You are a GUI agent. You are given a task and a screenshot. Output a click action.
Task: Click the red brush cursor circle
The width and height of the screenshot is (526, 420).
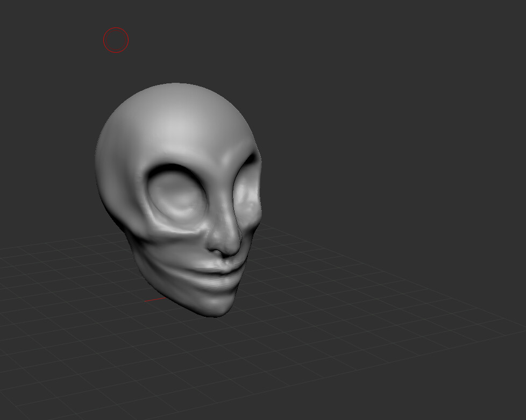tap(116, 39)
